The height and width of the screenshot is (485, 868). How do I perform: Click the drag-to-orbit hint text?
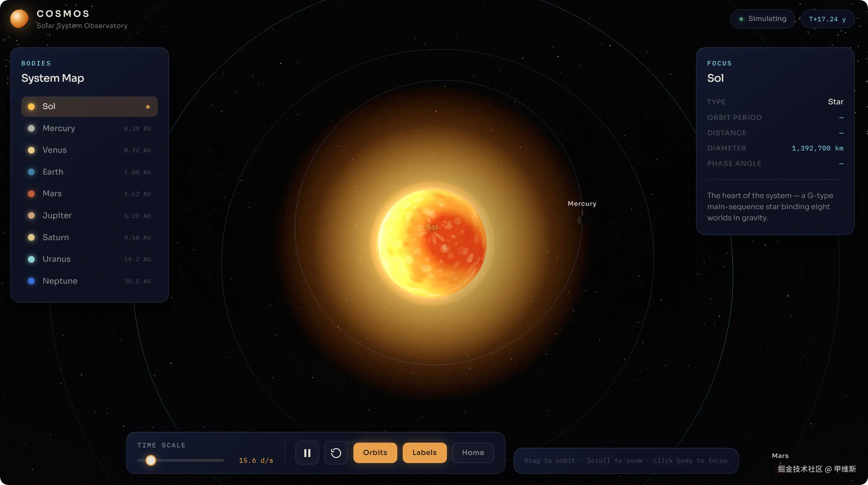626,460
